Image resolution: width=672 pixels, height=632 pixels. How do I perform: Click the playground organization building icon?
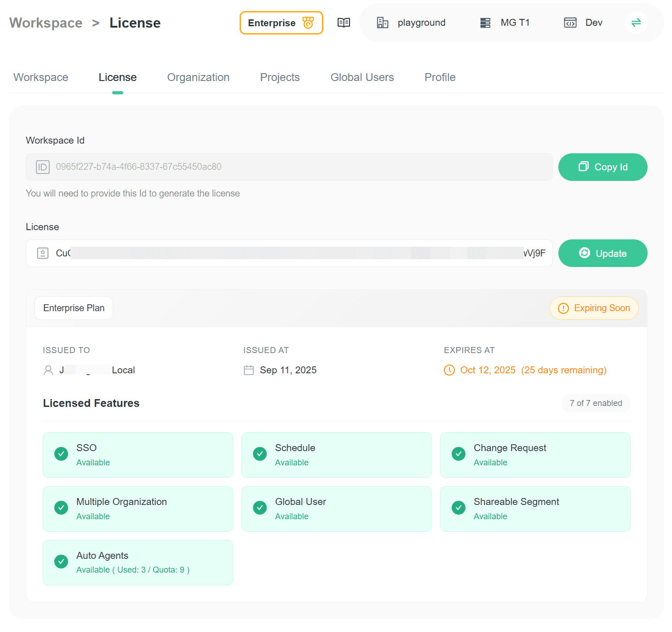[382, 23]
